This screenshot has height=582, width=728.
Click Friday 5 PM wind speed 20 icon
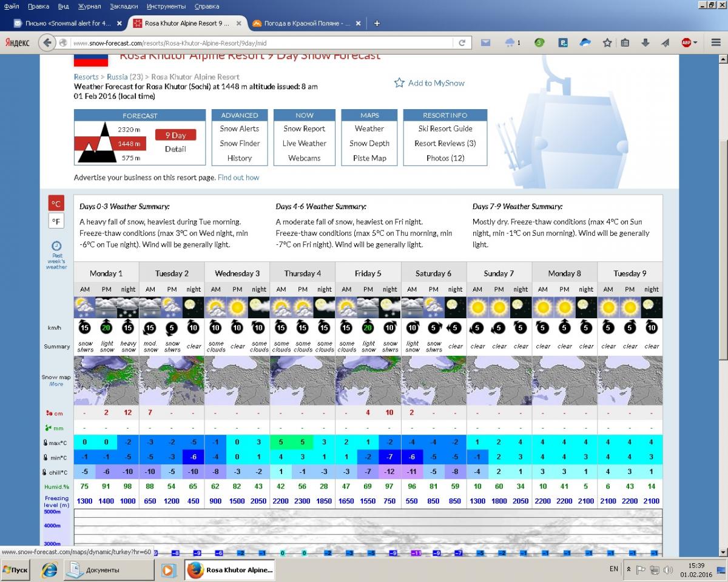pos(368,328)
